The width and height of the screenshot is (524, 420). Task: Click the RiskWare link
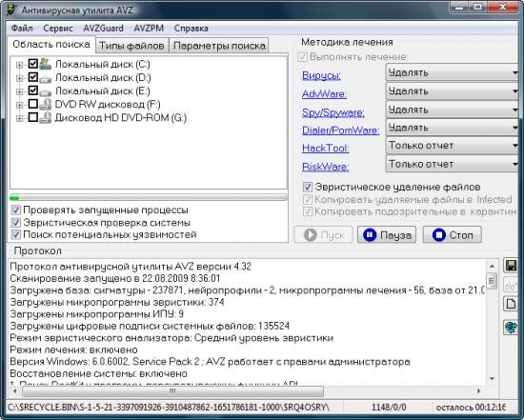(325, 167)
